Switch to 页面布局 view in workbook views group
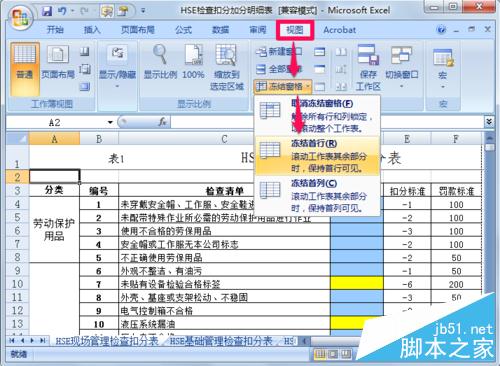This screenshot has height=366, width=500. [58, 63]
